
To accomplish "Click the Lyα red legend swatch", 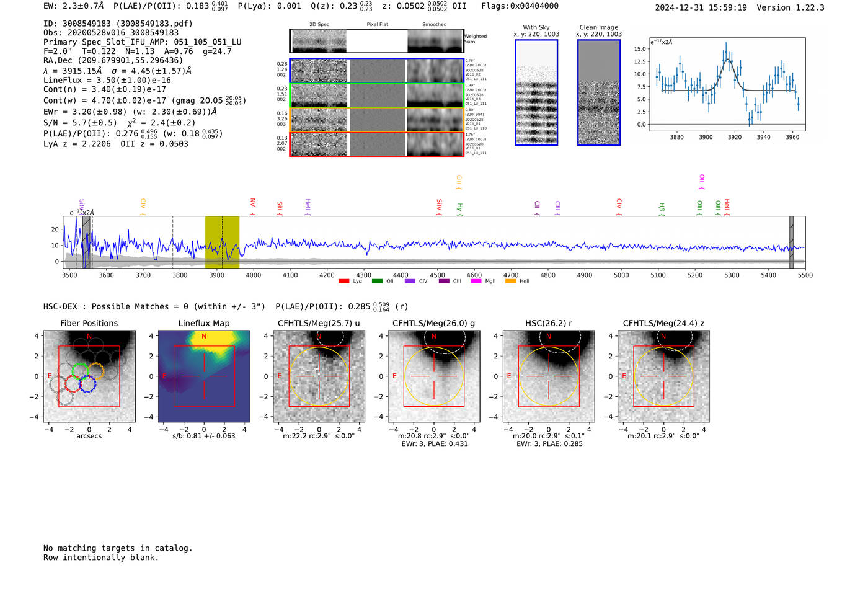I will pyautogui.click(x=343, y=282).
